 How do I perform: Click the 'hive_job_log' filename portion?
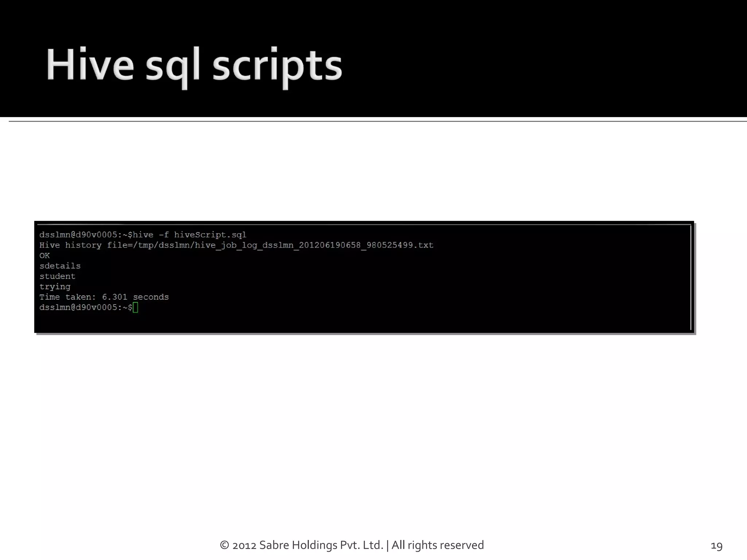click(225, 245)
